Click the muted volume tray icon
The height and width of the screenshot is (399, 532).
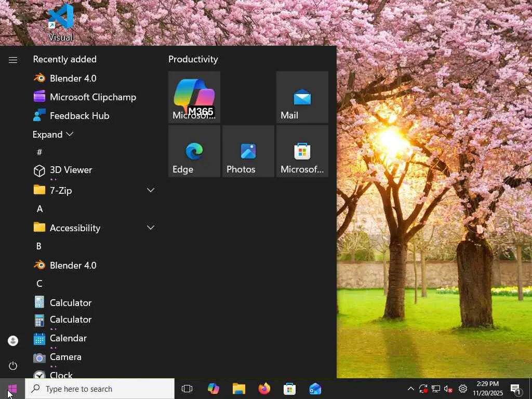coord(448,389)
